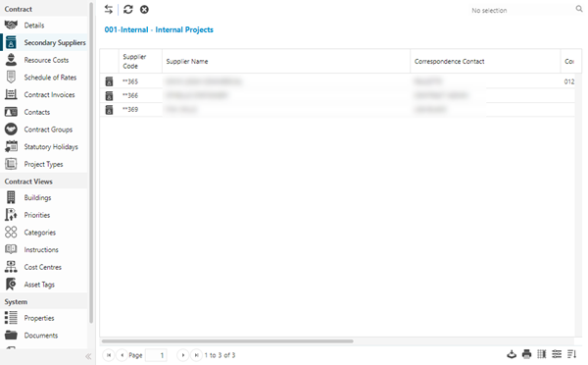The width and height of the screenshot is (588, 365).
Task: Click the swap arrows toolbar icon
Action: 109,10
